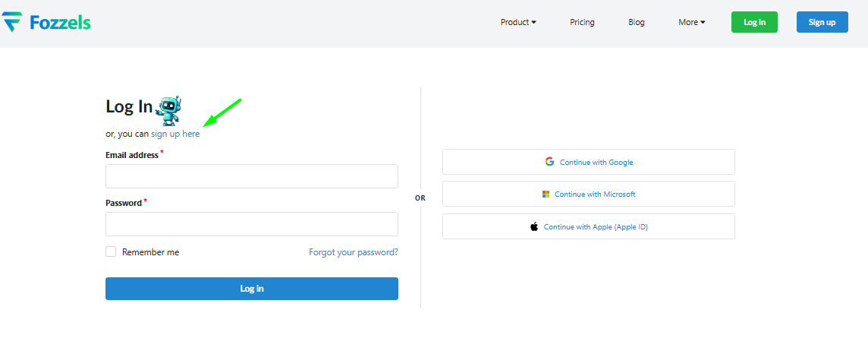
Task: Choose Continue with Microsoft
Action: (x=589, y=194)
